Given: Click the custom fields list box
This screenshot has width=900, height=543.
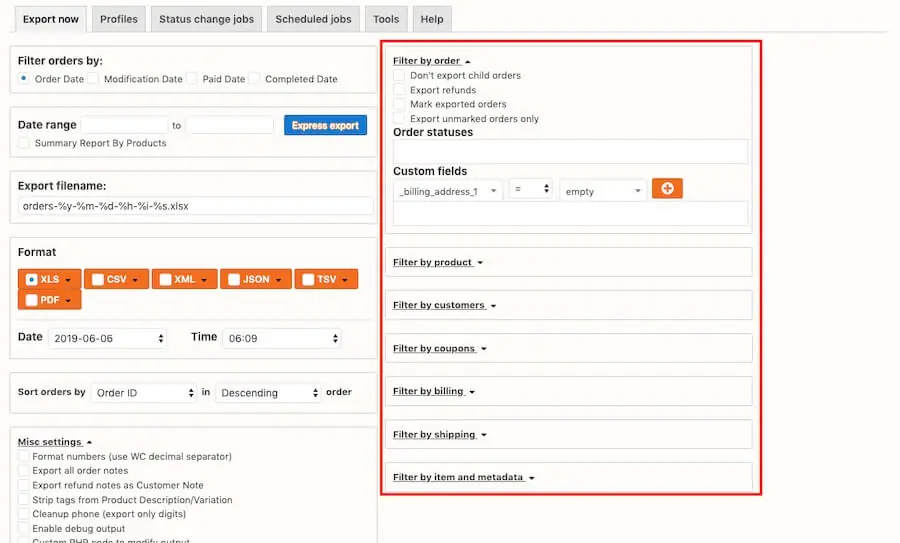Looking at the screenshot, I should pyautogui.click(x=571, y=213).
